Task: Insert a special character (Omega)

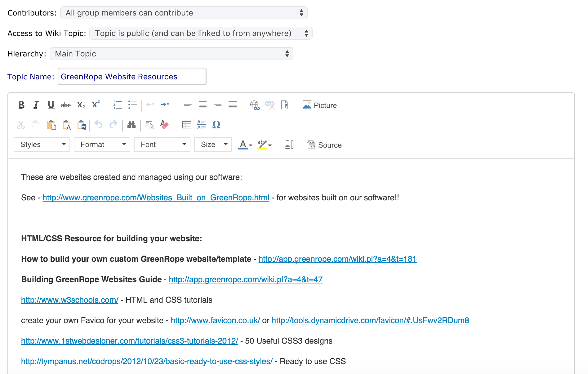Action: coord(216,125)
